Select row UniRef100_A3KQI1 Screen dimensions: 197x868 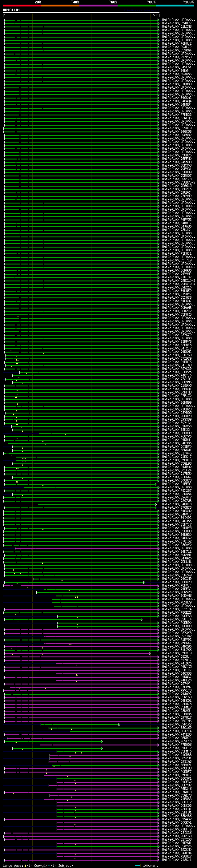pos(177,254)
